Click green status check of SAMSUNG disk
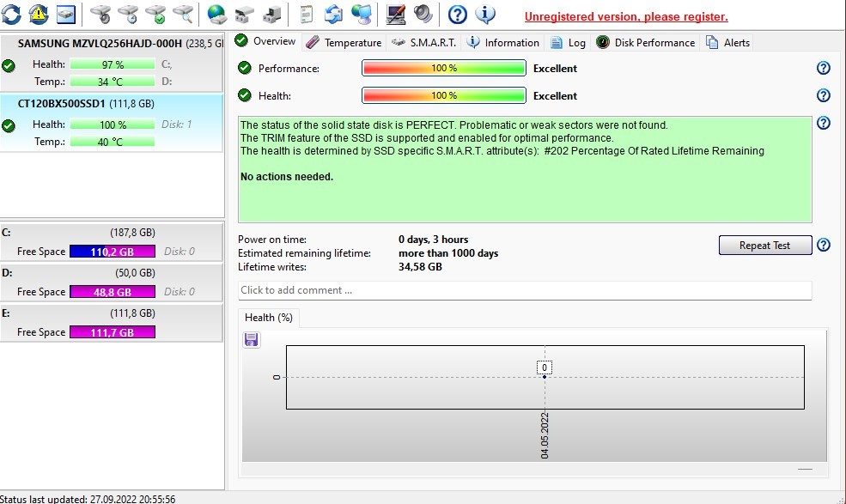The image size is (846, 504). [8, 66]
